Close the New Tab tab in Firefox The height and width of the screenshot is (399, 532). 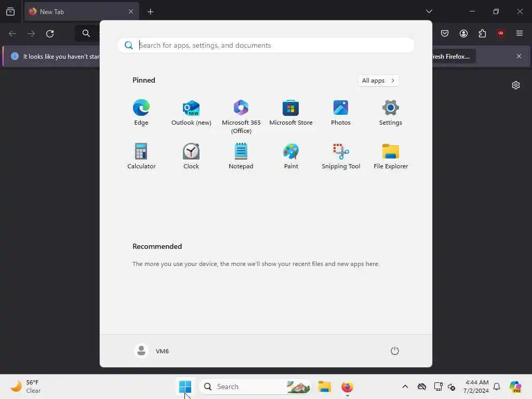tap(131, 11)
